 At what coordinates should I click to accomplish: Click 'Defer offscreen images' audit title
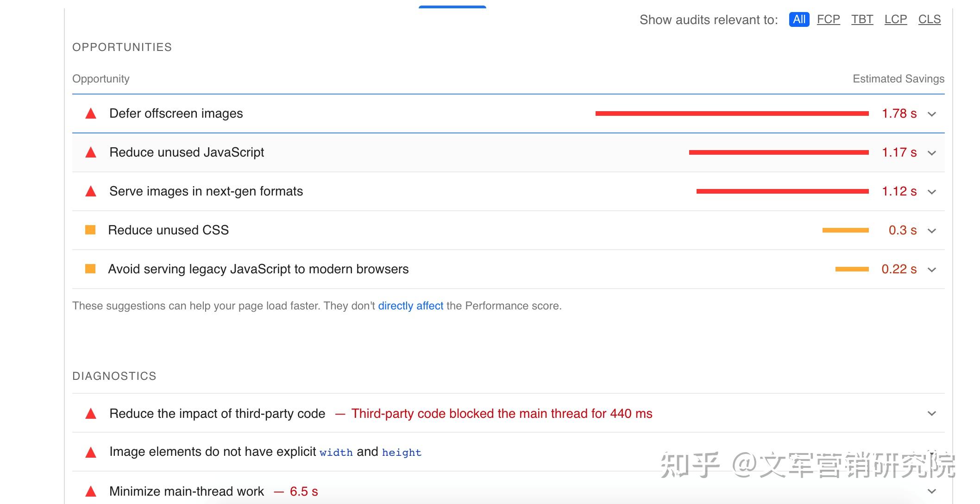click(x=176, y=113)
